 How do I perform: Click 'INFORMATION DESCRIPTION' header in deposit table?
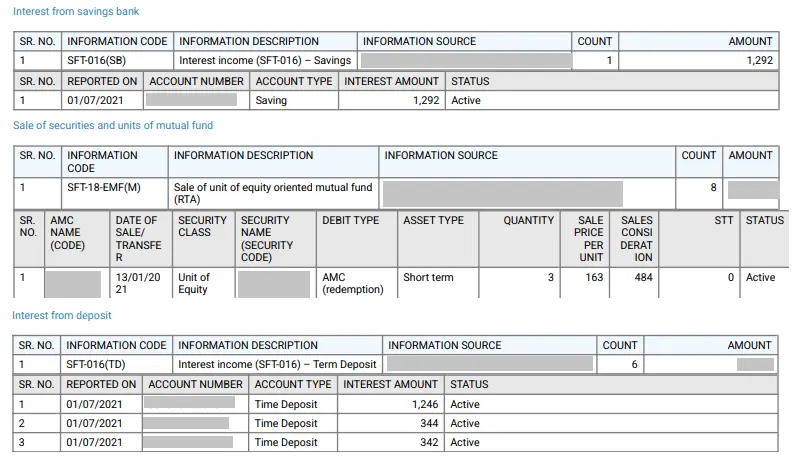248,345
